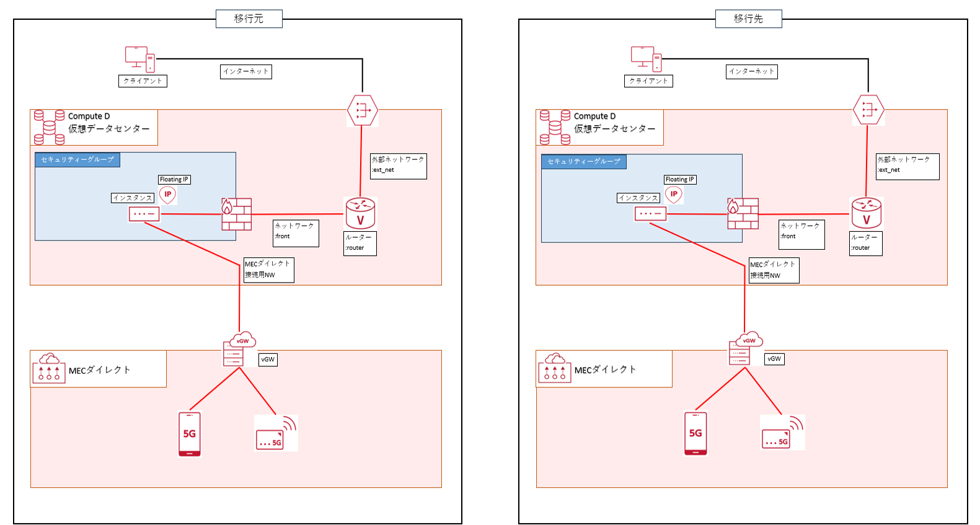Select the router cylinder icon in 移行元

(x=360, y=213)
